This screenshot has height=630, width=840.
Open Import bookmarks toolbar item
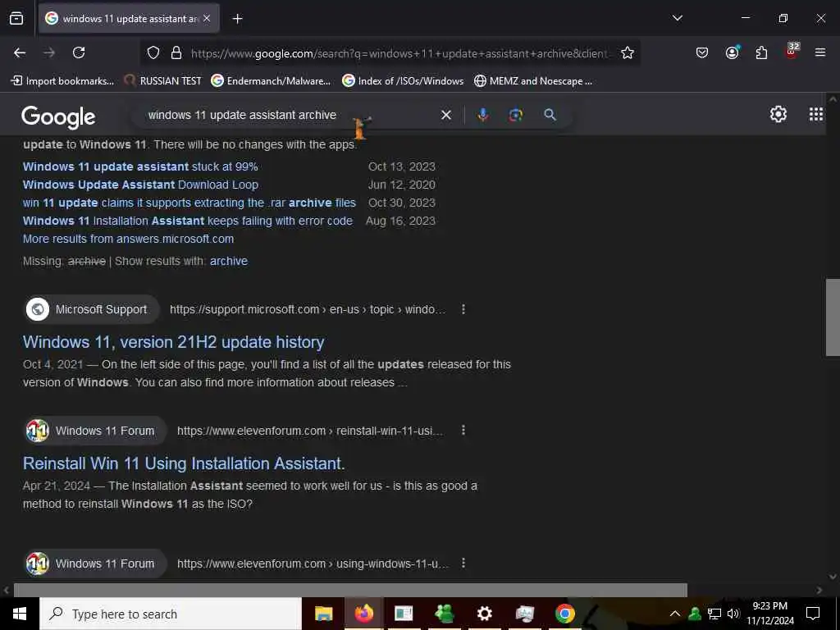pyautogui.click(x=62, y=81)
